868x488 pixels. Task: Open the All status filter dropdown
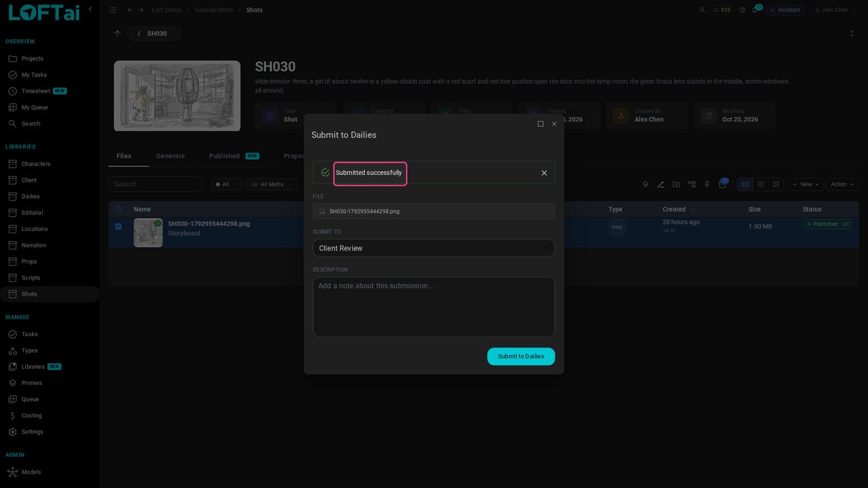tap(226, 184)
